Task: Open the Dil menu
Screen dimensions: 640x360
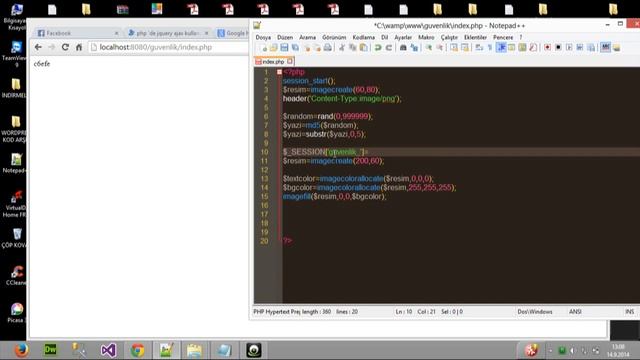Action: click(x=384, y=37)
